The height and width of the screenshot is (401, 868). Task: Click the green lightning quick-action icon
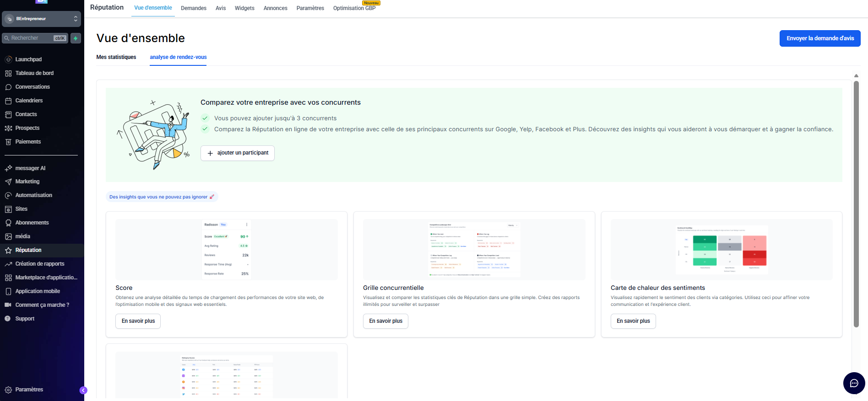pyautogui.click(x=76, y=38)
